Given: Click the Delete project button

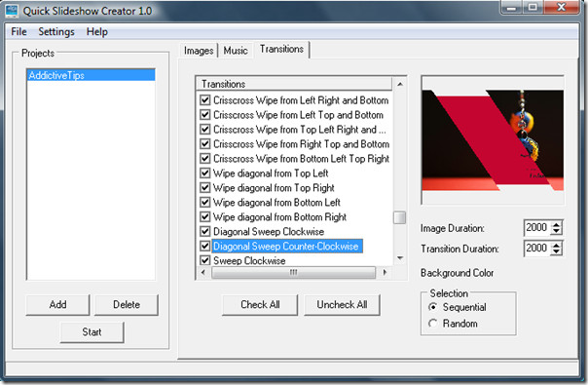Looking at the screenshot, I should click(127, 305).
